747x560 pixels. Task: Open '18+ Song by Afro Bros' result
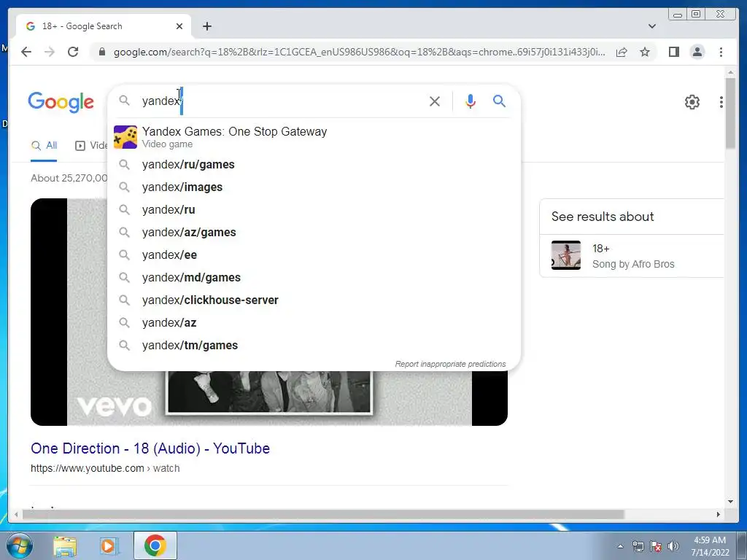click(x=633, y=256)
